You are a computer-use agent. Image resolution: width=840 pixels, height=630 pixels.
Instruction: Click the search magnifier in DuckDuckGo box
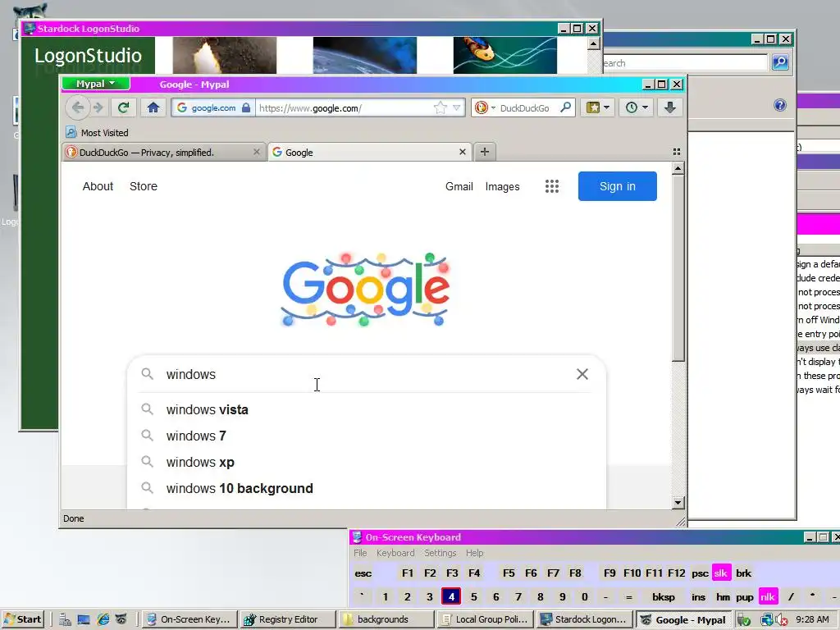(x=566, y=107)
